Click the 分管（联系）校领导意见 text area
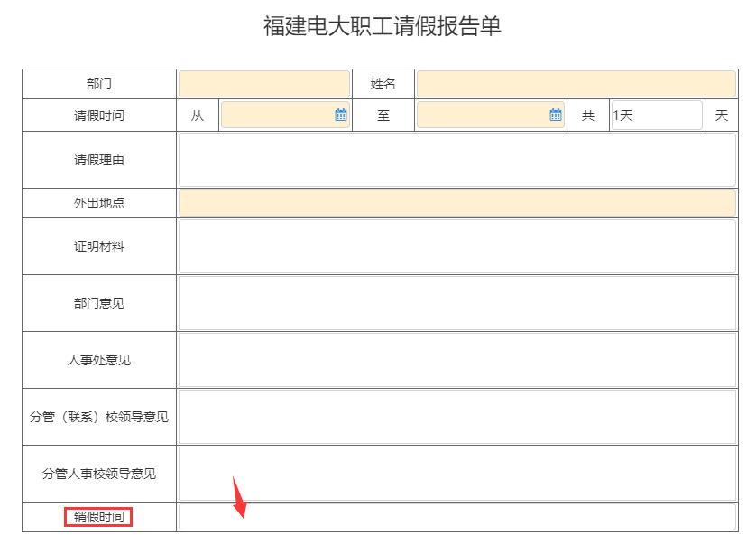Screen dimensions: 756x535 point(457,417)
